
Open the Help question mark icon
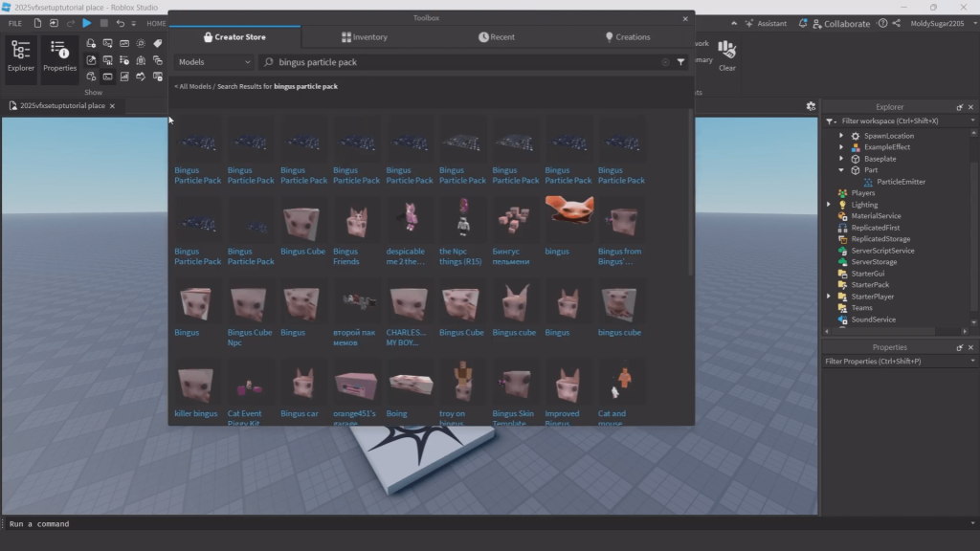882,23
